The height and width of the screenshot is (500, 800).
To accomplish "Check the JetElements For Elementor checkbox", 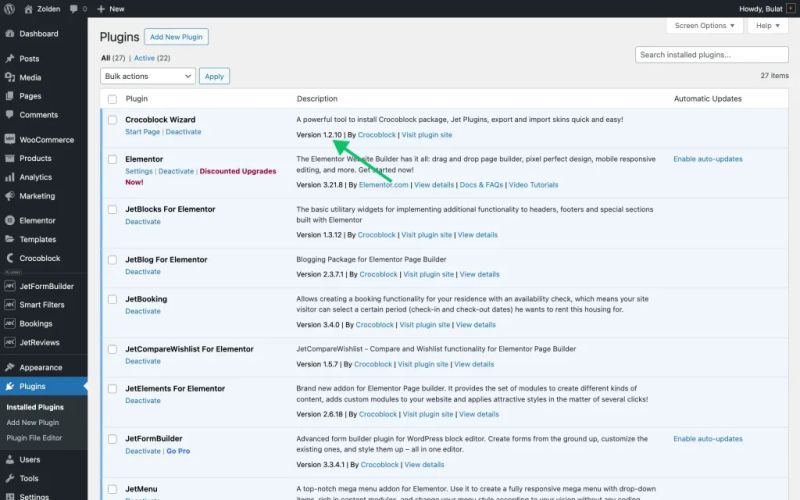I will point(112,389).
